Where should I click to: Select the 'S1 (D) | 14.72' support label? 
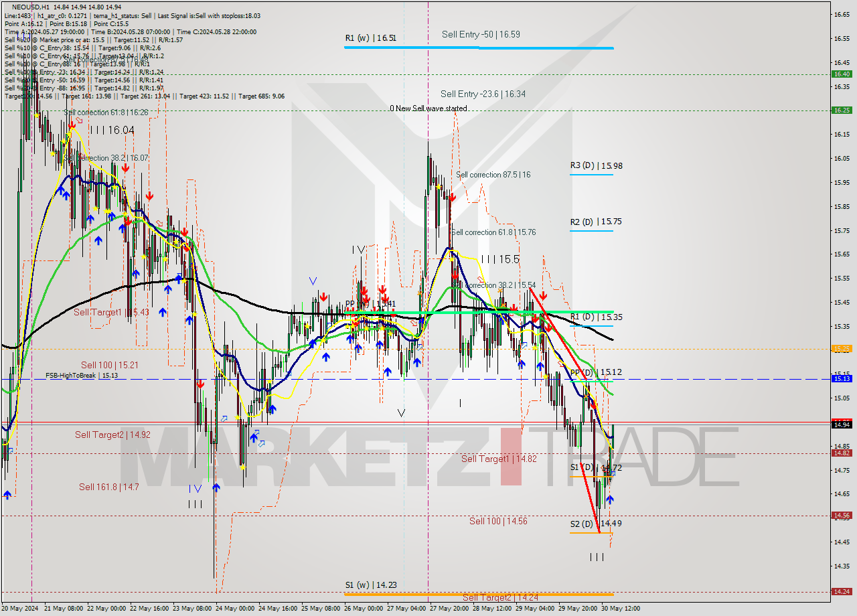596,468
